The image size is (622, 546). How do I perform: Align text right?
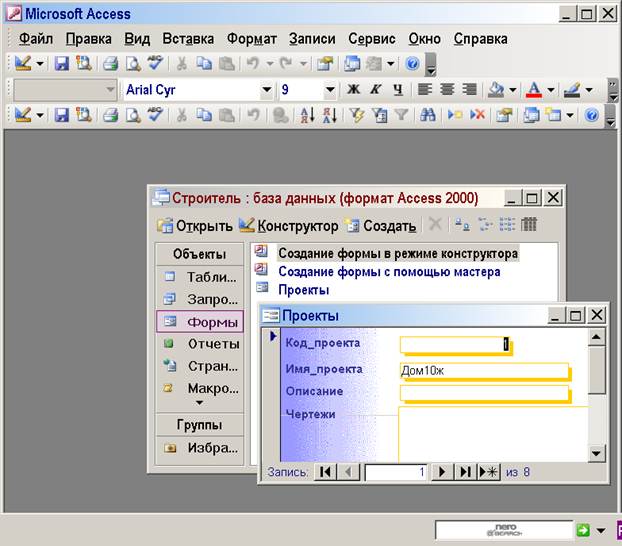coord(469,90)
